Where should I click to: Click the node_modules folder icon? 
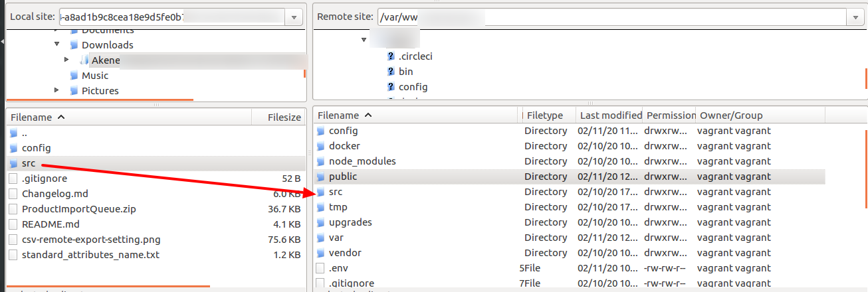click(321, 161)
